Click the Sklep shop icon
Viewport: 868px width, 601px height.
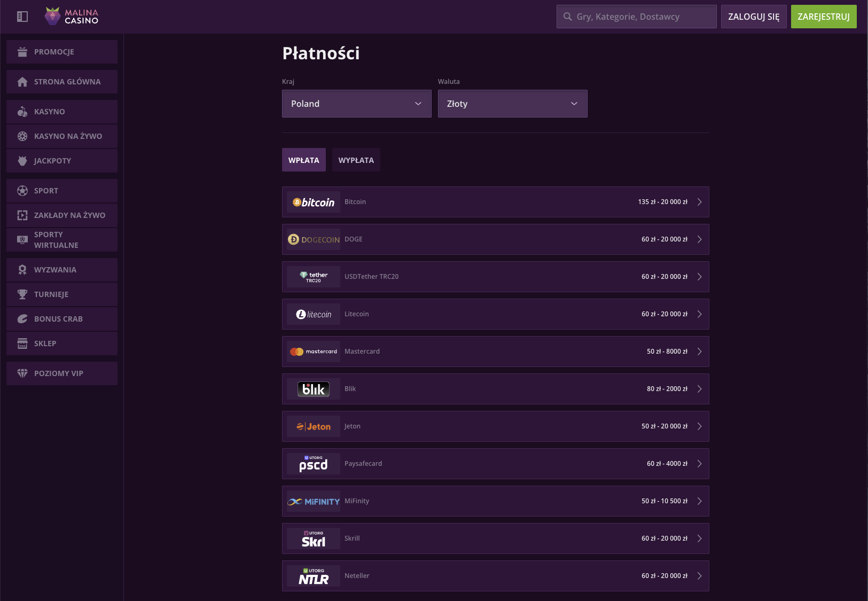click(22, 344)
